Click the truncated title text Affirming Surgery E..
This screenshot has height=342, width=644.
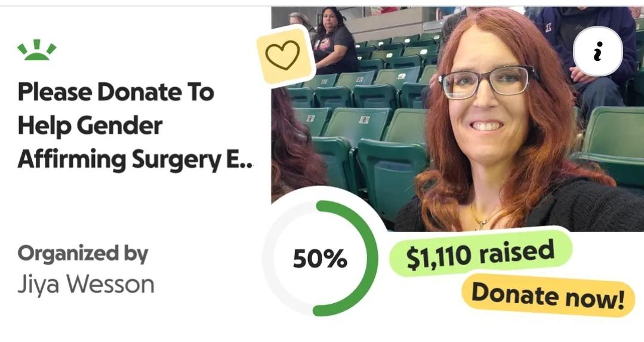click(136, 159)
